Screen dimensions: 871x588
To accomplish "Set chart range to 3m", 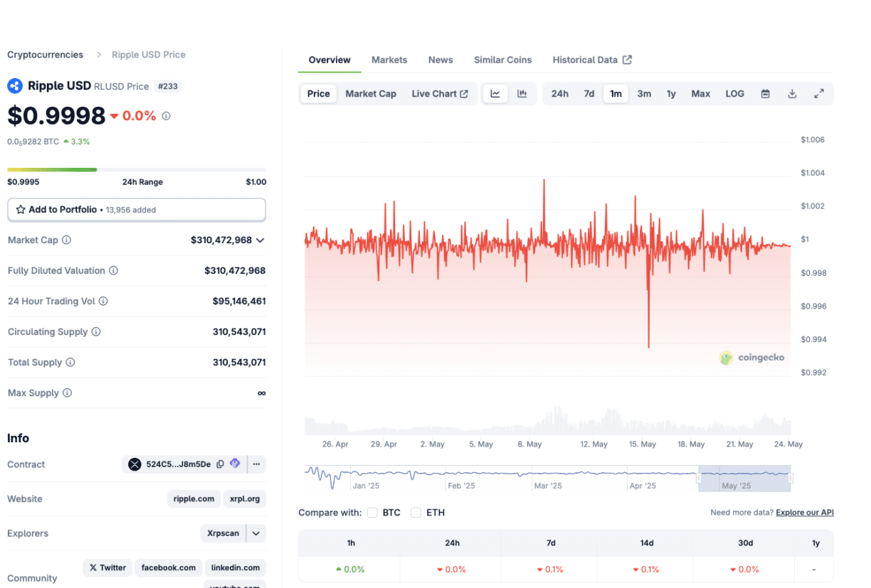I will pos(644,94).
